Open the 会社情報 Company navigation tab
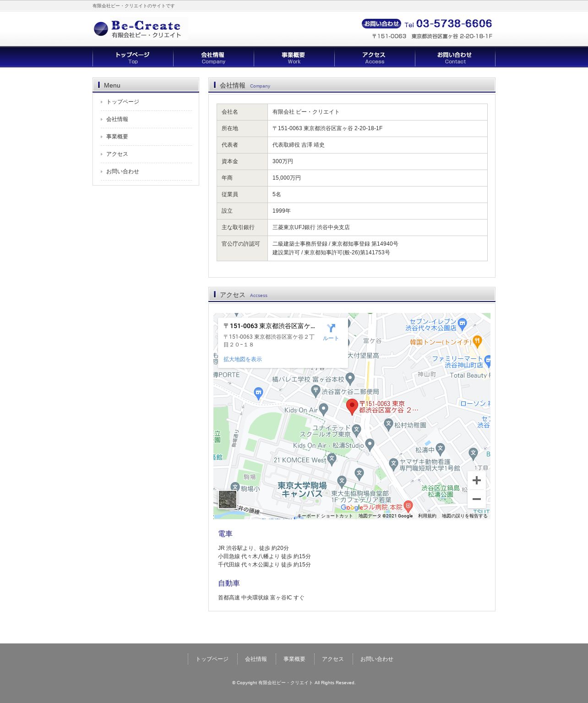 click(x=213, y=58)
